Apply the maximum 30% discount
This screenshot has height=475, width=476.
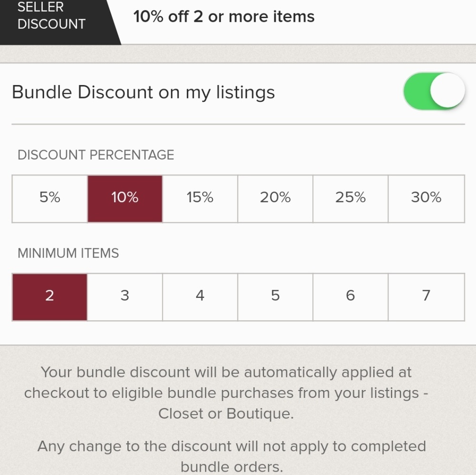(426, 198)
